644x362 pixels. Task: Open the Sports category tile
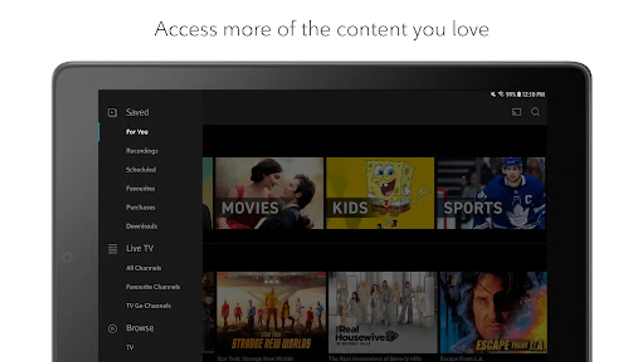tap(491, 193)
